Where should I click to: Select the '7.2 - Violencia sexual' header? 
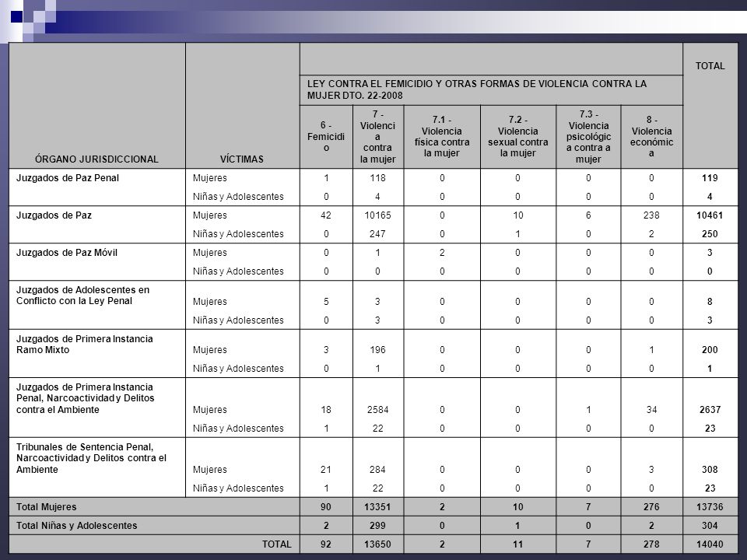[518, 136]
